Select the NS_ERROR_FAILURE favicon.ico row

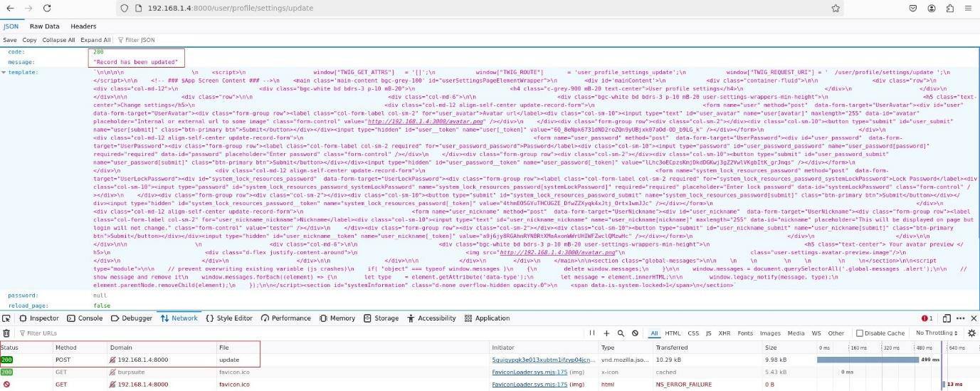490,385
